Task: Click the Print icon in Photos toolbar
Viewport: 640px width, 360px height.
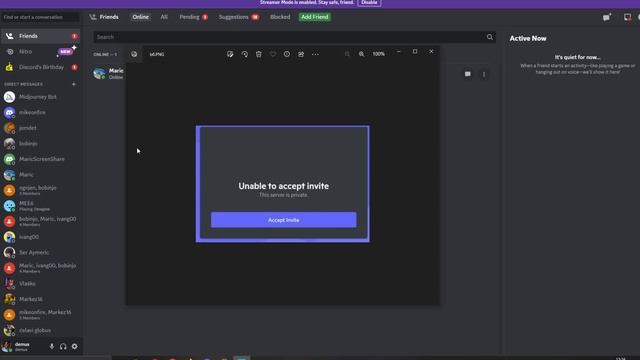Action: [x=301, y=54]
